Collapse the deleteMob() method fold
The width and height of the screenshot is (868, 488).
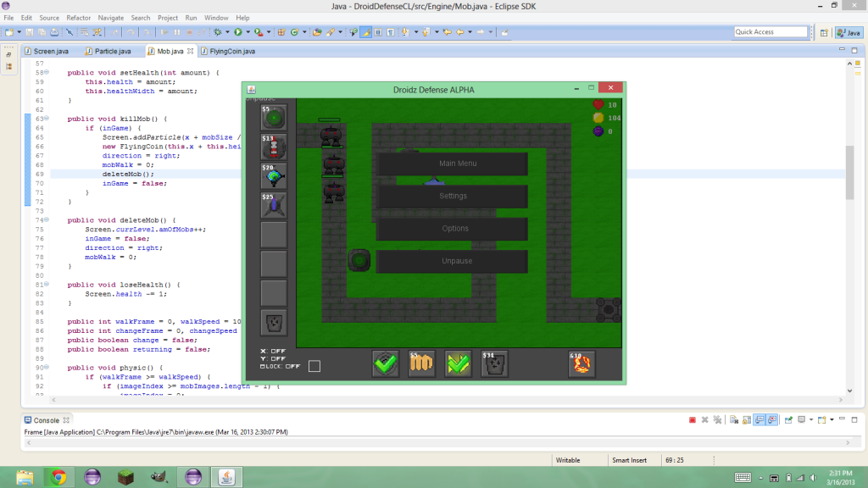pyautogui.click(x=47, y=219)
